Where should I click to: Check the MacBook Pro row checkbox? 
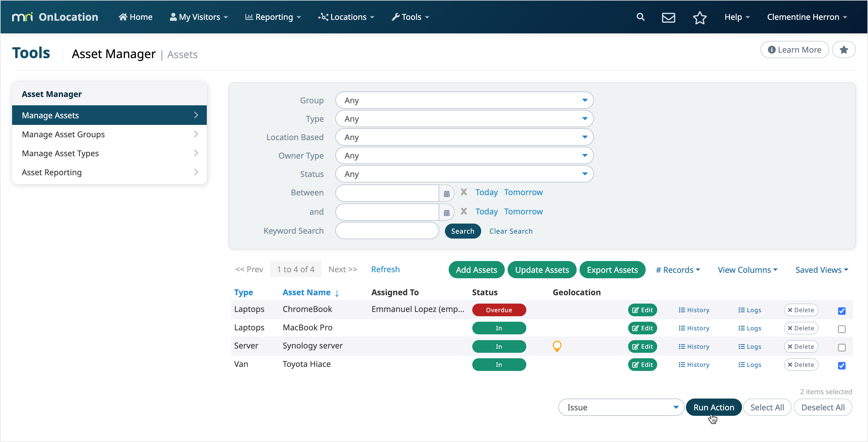pyautogui.click(x=841, y=329)
